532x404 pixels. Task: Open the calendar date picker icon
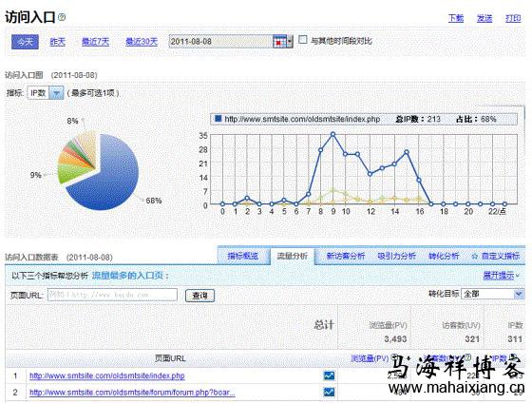tap(279, 42)
